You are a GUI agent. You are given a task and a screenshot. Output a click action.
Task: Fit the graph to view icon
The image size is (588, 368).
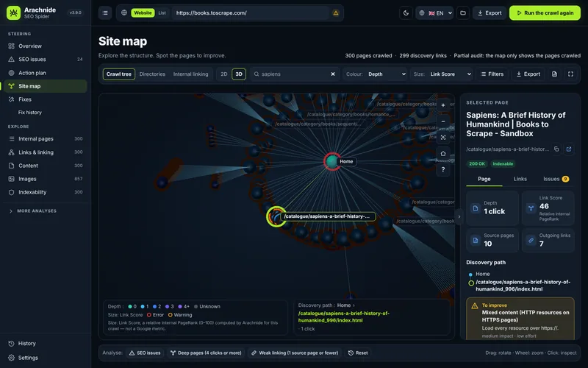pos(443,138)
